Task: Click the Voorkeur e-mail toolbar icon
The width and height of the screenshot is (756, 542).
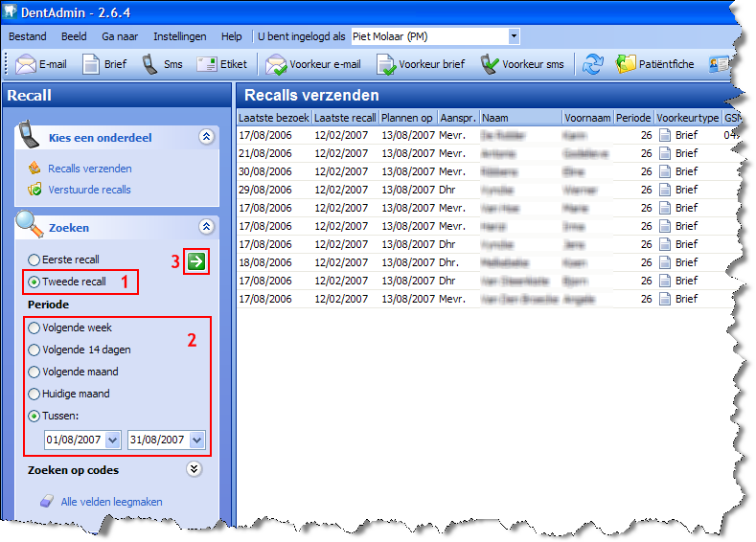Action: (x=277, y=64)
